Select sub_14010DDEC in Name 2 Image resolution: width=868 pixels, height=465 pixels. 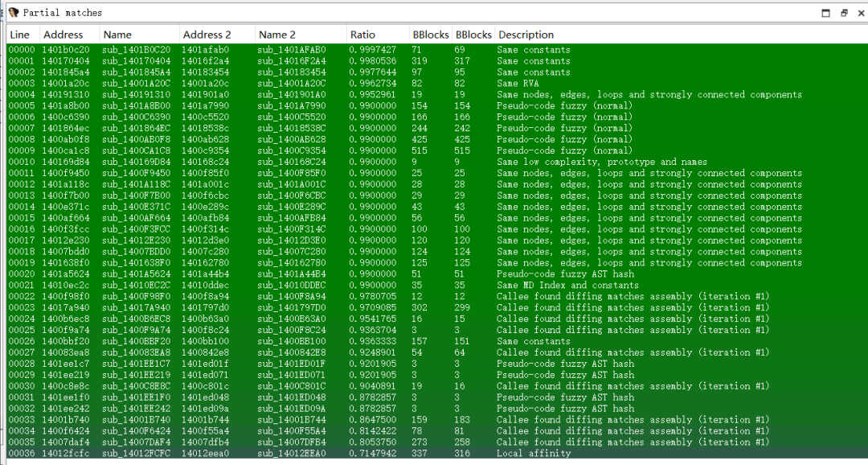[292, 285]
